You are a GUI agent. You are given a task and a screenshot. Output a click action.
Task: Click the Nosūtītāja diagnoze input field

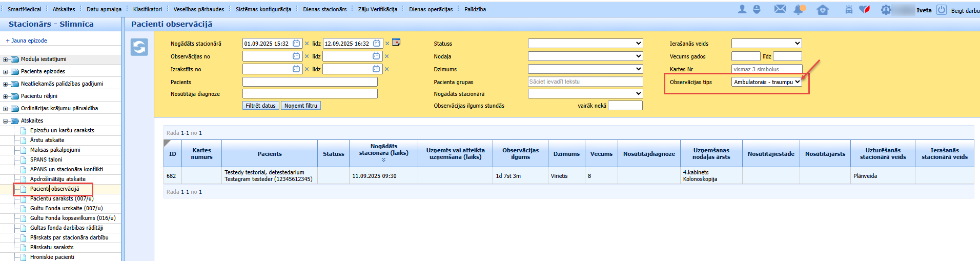tap(310, 94)
